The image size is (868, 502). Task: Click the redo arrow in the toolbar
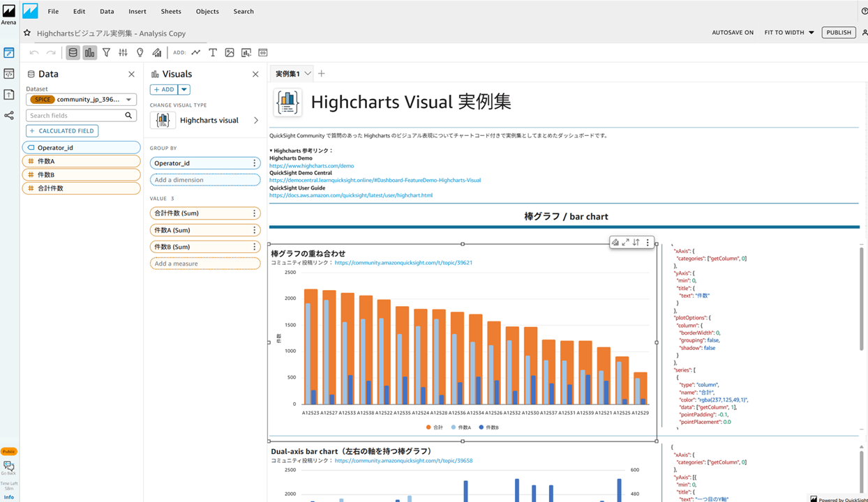(51, 52)
